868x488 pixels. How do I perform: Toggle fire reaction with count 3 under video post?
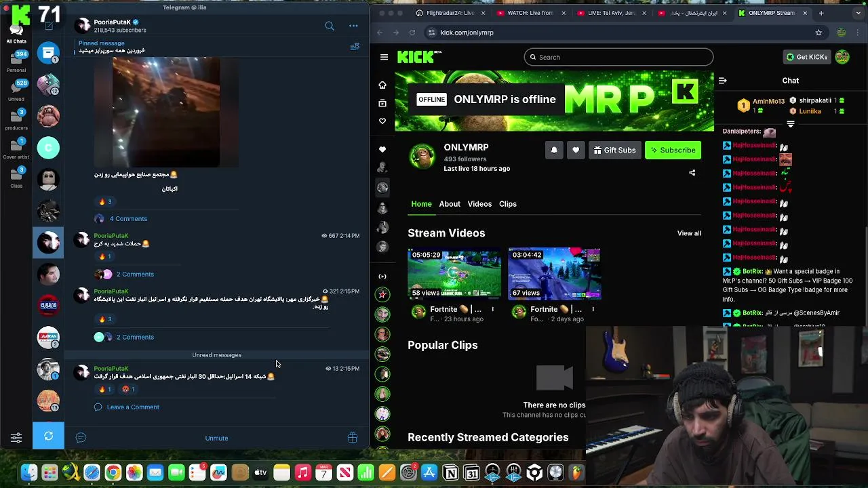tap(105, 201)
